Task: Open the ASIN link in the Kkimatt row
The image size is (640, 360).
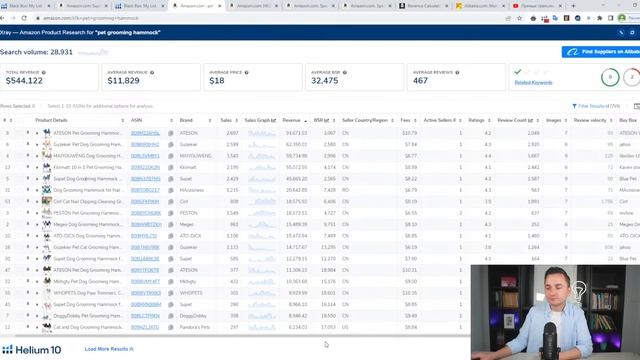Action: coord(145,167)
